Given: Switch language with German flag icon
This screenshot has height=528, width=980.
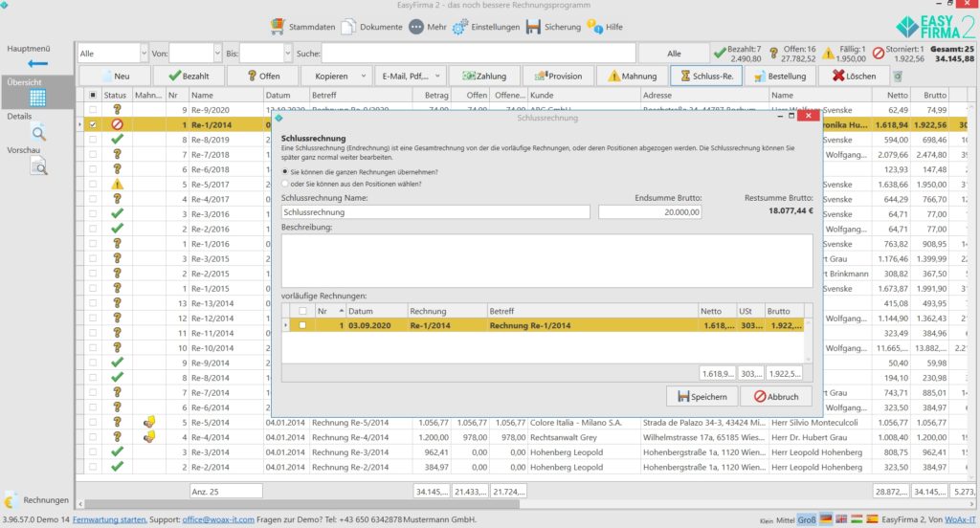Looking at the screenshot, I should coord(826,518).
